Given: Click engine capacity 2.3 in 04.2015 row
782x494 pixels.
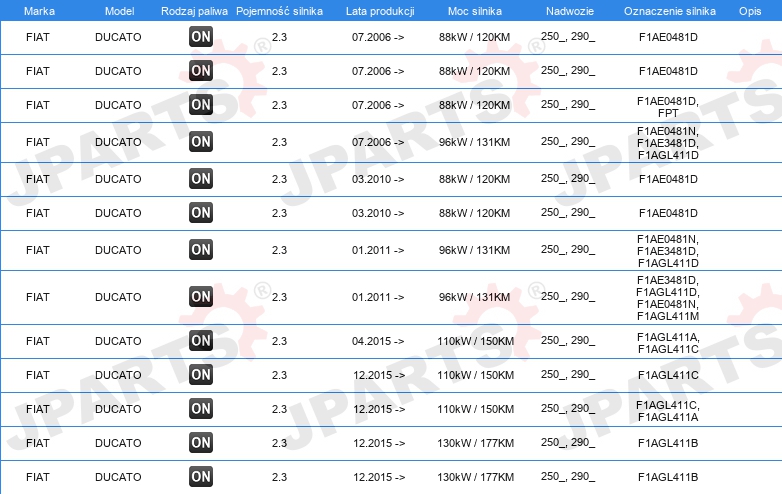Looking at the screenshot, I should (x=279, y=341).
